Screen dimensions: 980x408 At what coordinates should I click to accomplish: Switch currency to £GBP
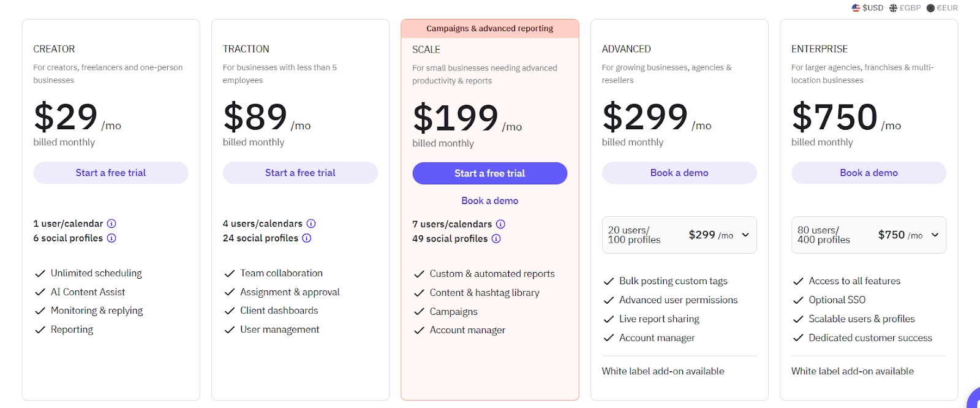905,8
